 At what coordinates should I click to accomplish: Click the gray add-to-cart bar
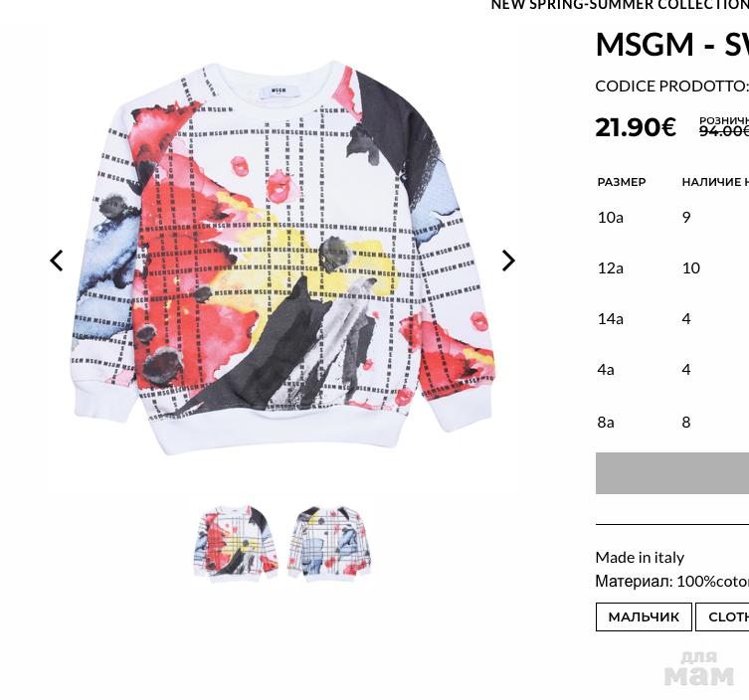[x=672, y=473]
